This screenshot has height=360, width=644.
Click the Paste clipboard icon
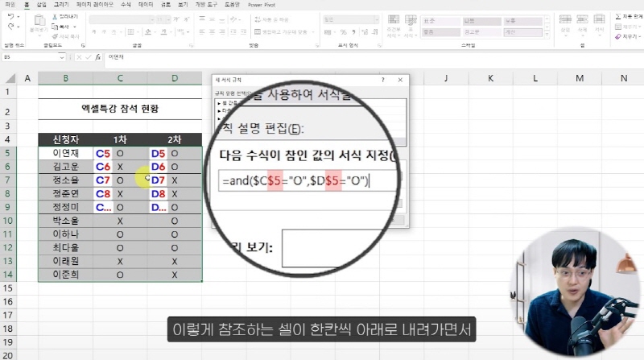point(39,20)
